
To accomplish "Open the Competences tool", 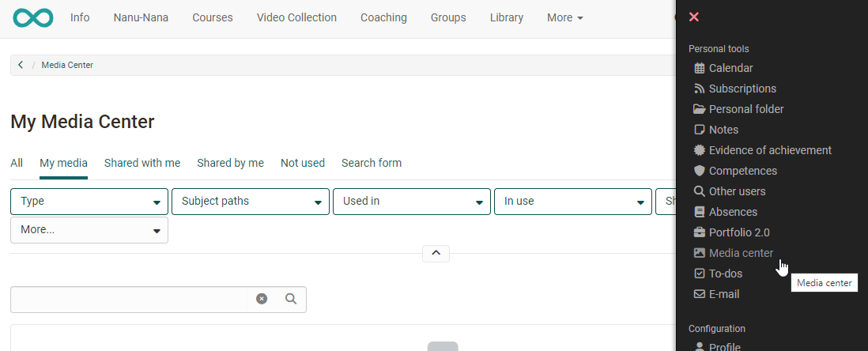I will point(742,171).
